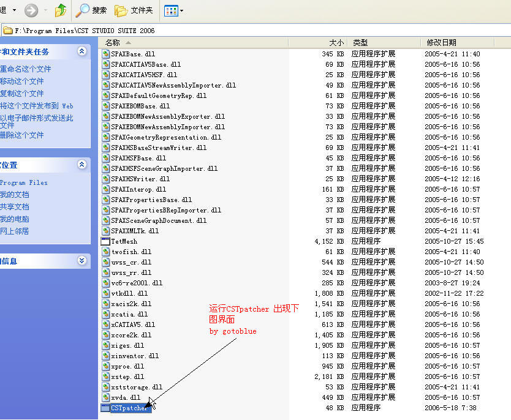
Task: Click Delete this file (删除这个文件) link
Action: [22, 135]
